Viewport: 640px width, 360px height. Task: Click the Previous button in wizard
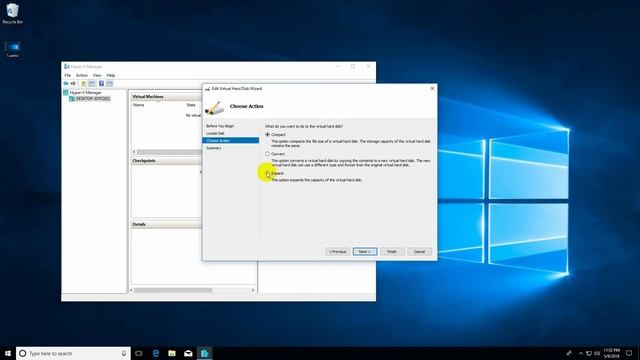[x=338, y=251]
